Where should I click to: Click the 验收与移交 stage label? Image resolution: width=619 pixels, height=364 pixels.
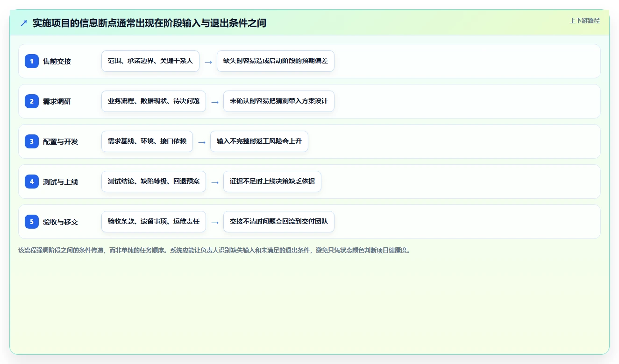point(60,222)
